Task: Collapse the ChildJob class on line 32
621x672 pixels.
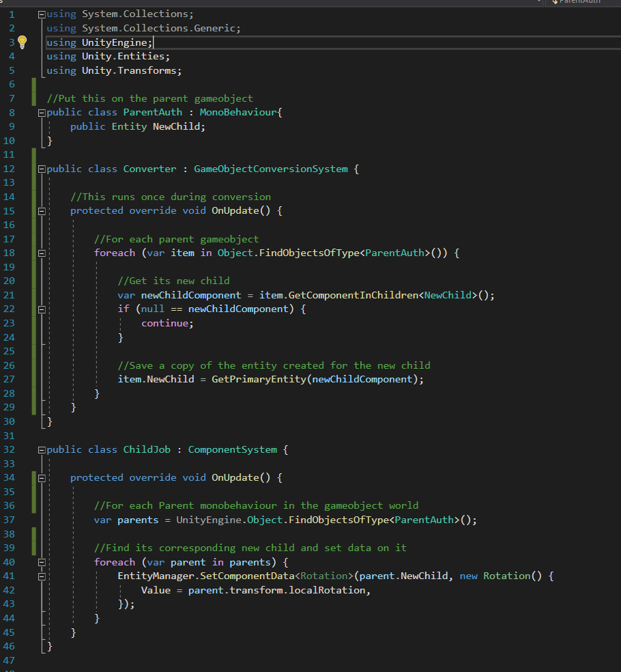Action: point(40,449)
